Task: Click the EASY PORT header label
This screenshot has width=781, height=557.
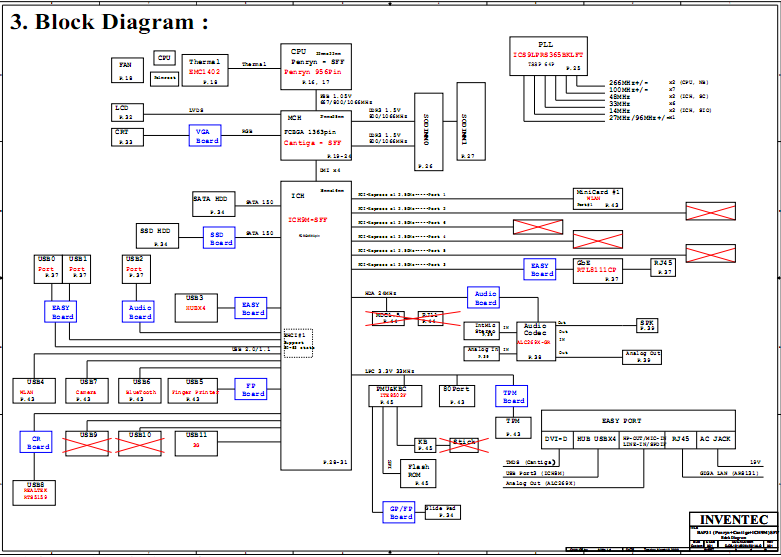Action: coord(622,421)
